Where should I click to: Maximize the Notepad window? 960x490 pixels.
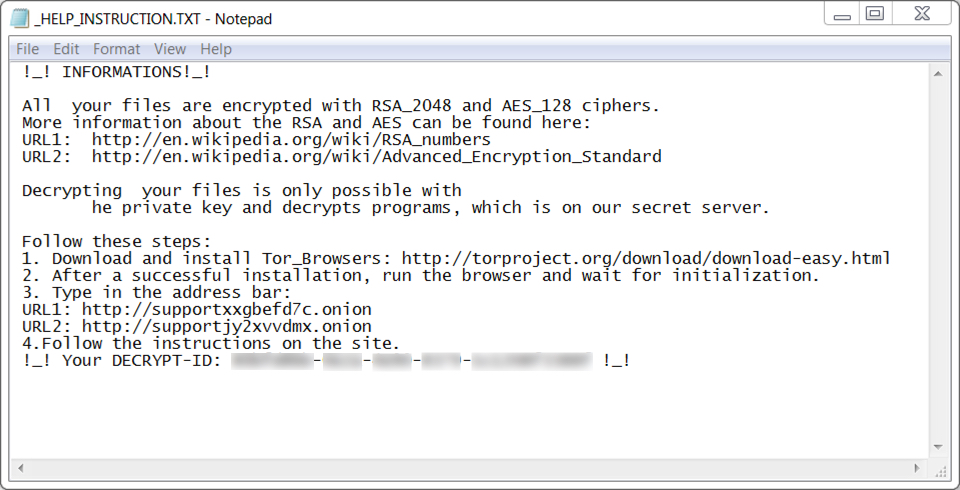876,13
